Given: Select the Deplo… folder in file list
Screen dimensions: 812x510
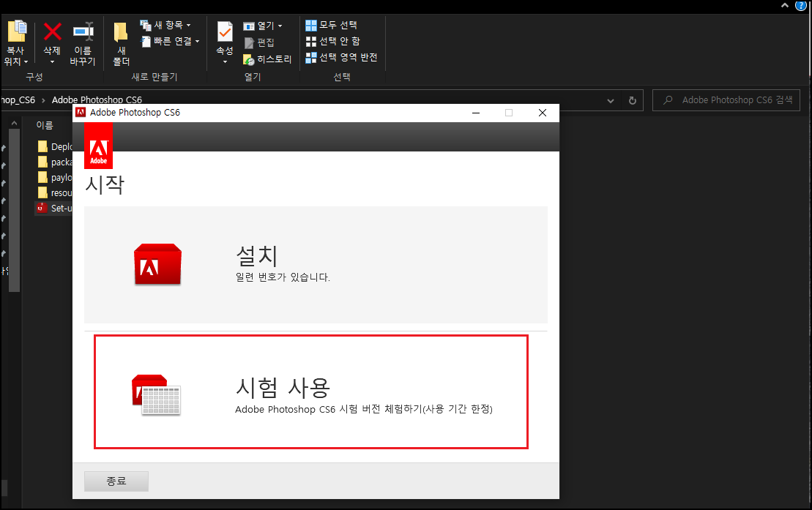Looking at the screenshot, I should pyautogui.click(x=55, y=146).
